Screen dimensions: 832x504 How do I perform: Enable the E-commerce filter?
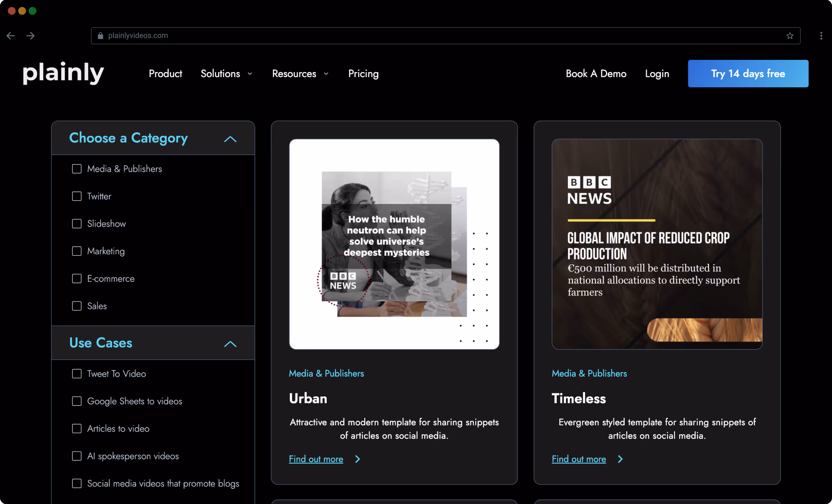[77, 278]
